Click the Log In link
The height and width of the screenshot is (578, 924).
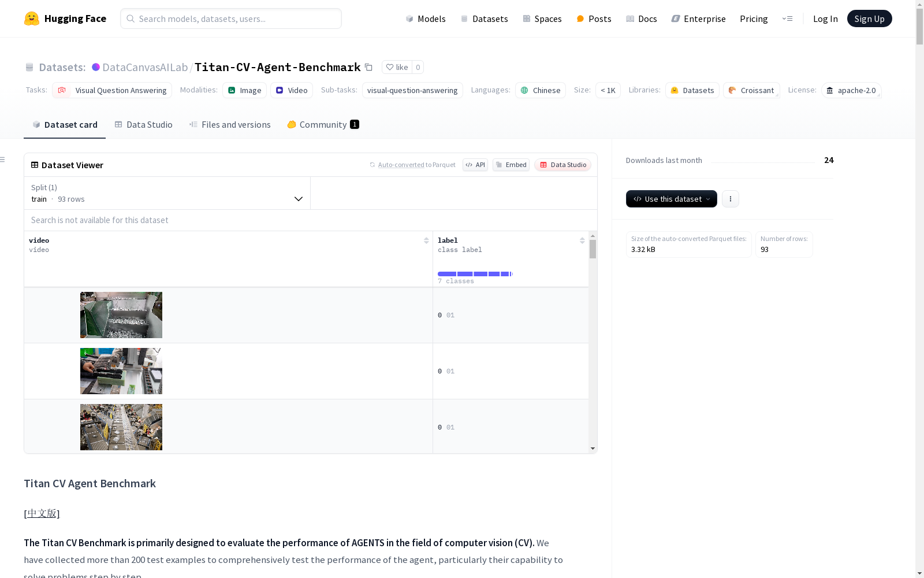coord(825,18)
